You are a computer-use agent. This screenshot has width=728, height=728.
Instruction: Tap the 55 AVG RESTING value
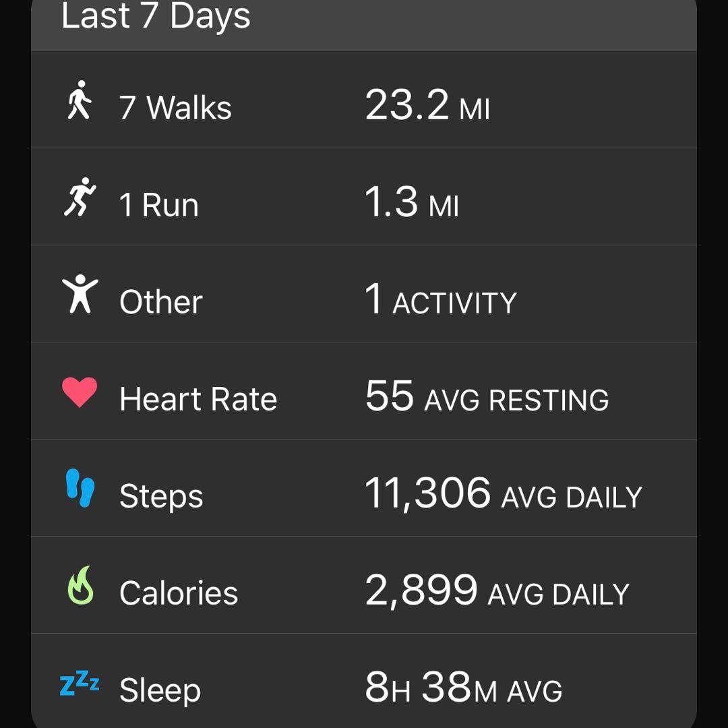(x=487, y=397)
